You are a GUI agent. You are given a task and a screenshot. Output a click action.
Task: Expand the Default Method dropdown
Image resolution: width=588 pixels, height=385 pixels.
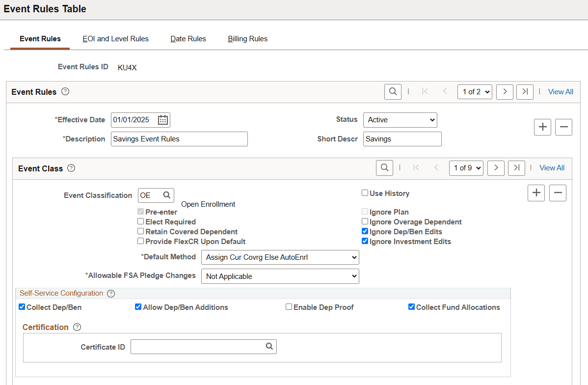pyautogui.click(x=280, y=257)
